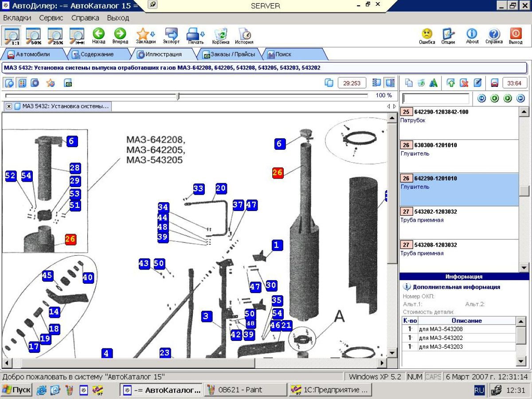Open the Вкладки menu
This screenshot has height=399, width=532.
pyautogui.click(x=17, y=18)
